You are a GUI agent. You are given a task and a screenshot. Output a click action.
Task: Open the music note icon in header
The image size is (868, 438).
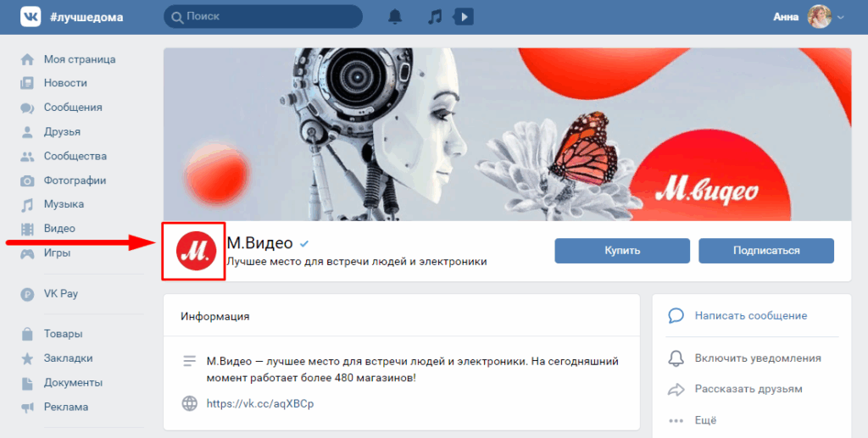click(435, 17)
